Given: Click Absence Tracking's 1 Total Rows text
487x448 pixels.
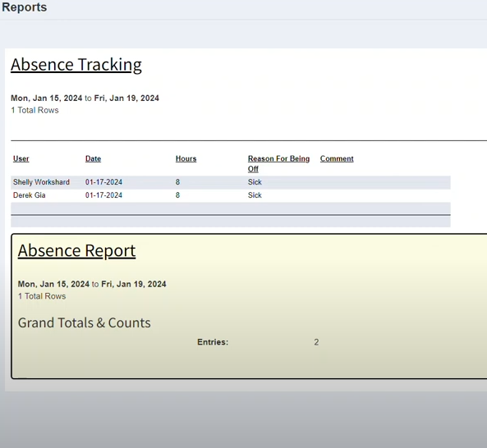Looking at the screenshot, I should click(x=34, y=110).
